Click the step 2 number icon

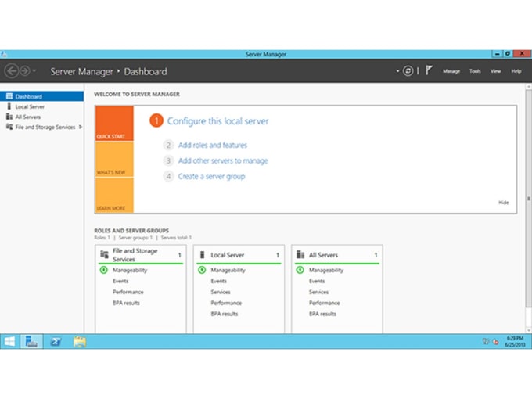tap(168, 146)
